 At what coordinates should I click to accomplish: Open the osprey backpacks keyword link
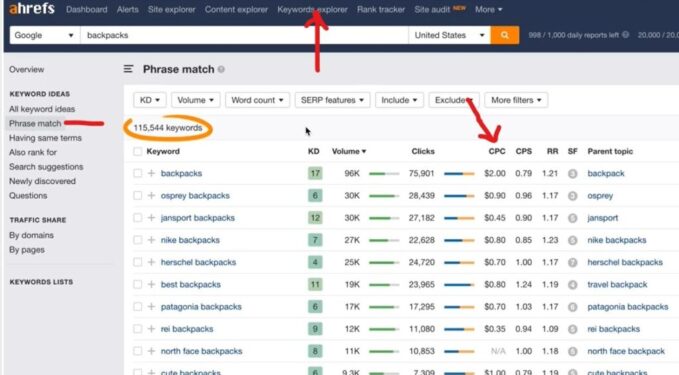(x=195, y=196)
